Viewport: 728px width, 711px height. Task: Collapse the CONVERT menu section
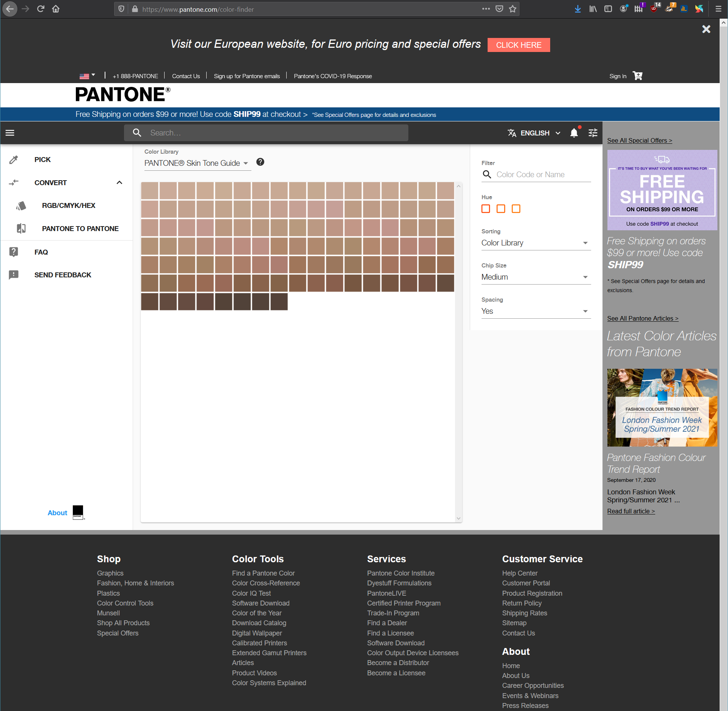point(119,182)
